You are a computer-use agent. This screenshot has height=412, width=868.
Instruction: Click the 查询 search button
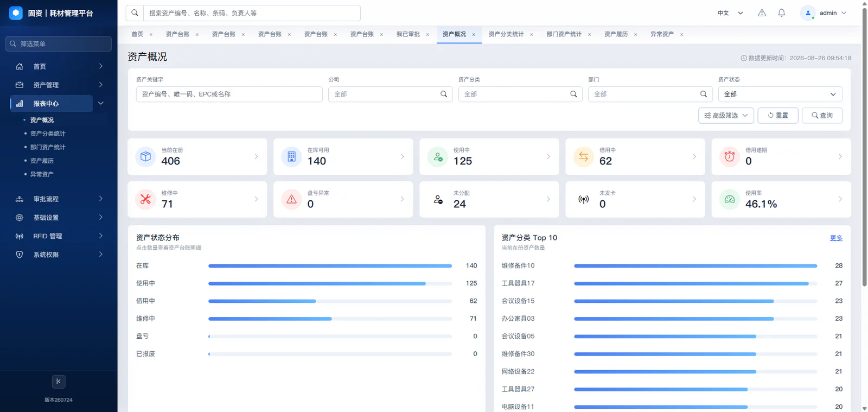[822, 115]
